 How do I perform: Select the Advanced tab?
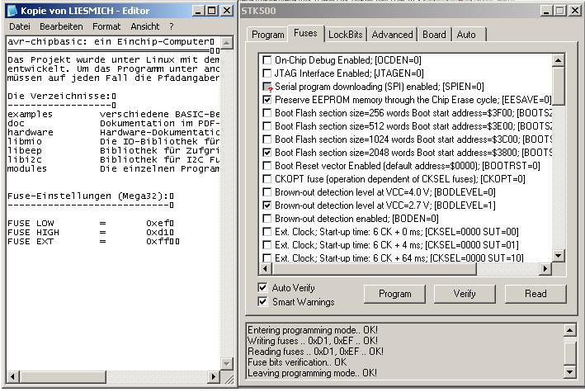[391, 35]
